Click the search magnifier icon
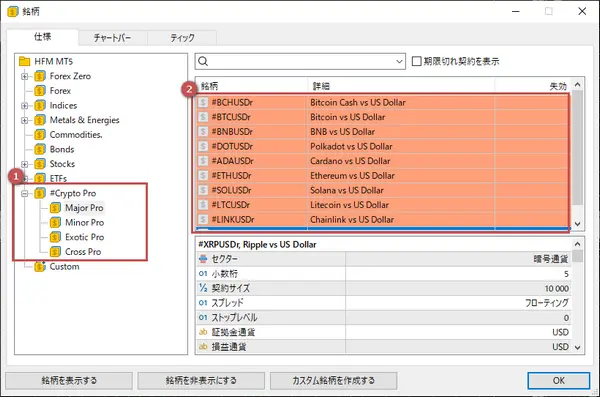This screenshot has width=600, height=397. point(203,61)
